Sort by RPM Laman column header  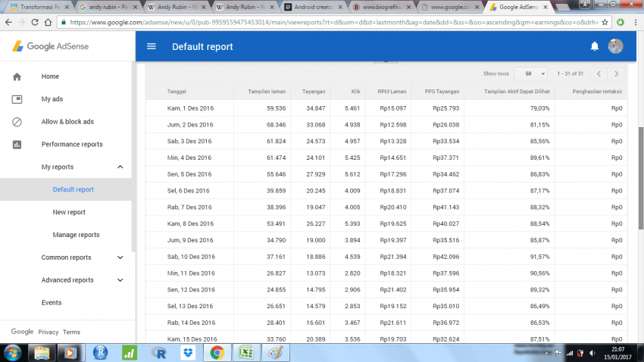click(392, 92)
